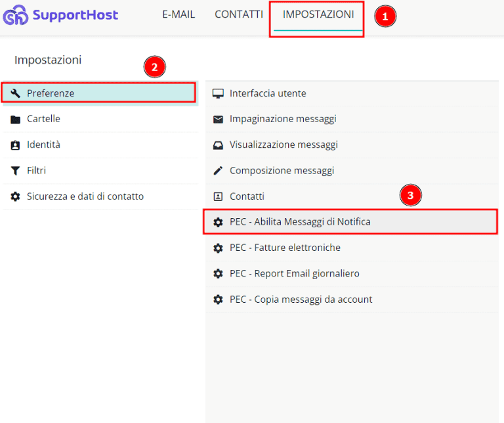
Task: Select PEC - Report Email giornaliero
Action: (x=294, y=273)
